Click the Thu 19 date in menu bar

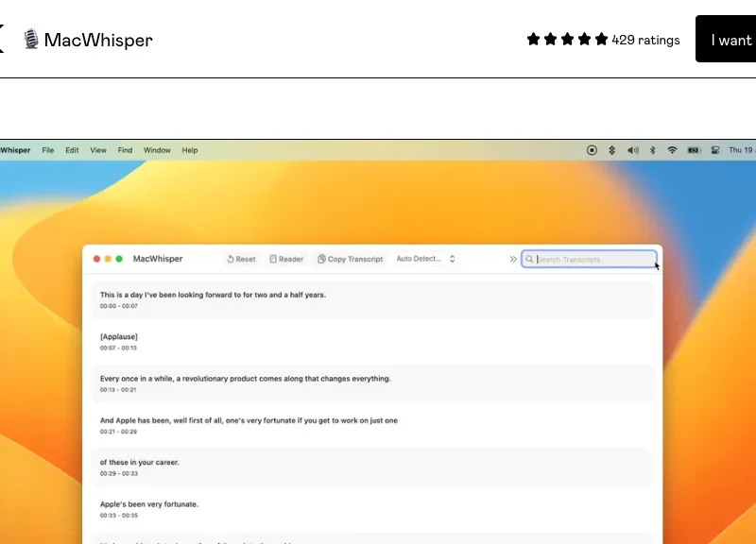pos(742,150)
